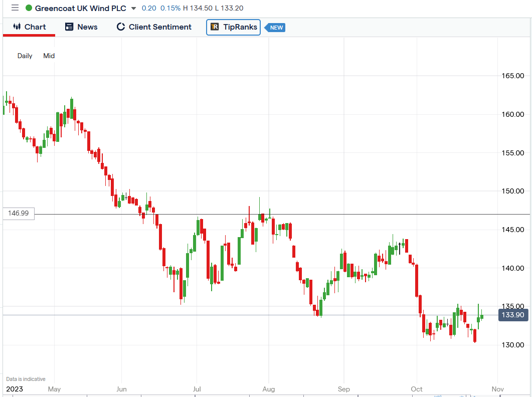The image size is (532, 397).
Task: Change the Mid price type setting
Action: [x=49, y=56]
